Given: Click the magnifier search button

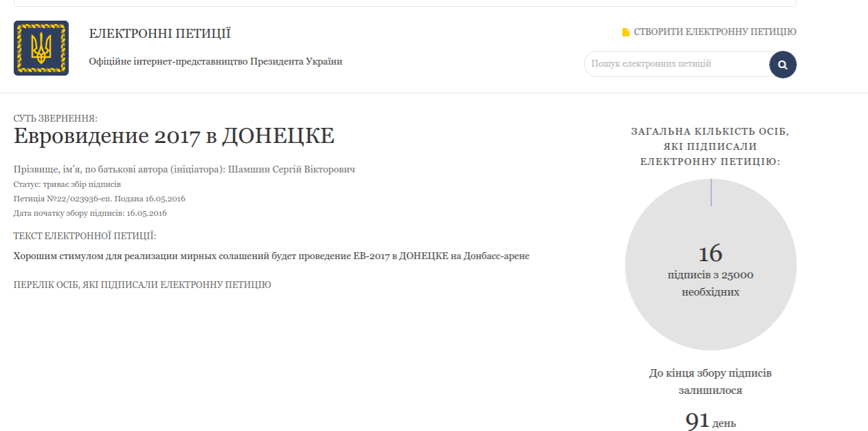Looking at the screenshot, I should 783,65.
